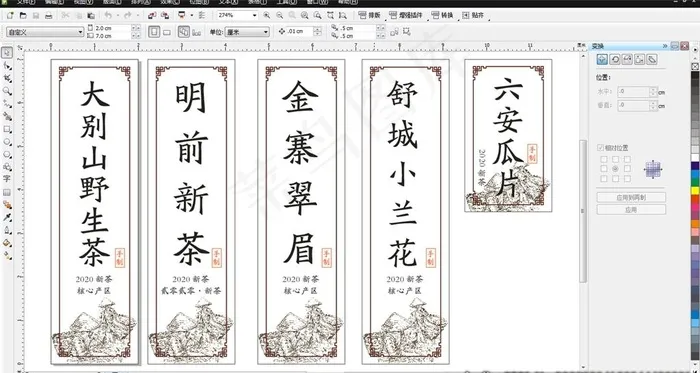Click the nudge offset .01 cm field
Image resolution: width=700 pixels, height=373 pixels.
(x=299, y=32)
